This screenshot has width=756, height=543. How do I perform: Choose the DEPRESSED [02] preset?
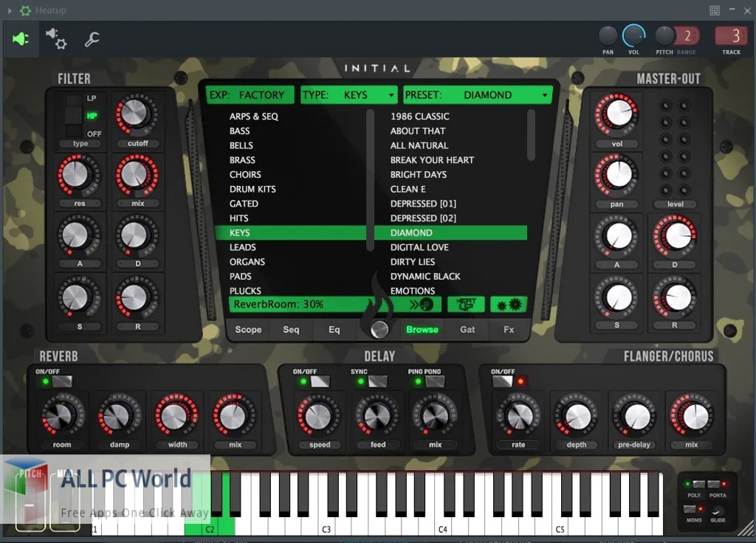pyautogui.click(x=423, y=218)
